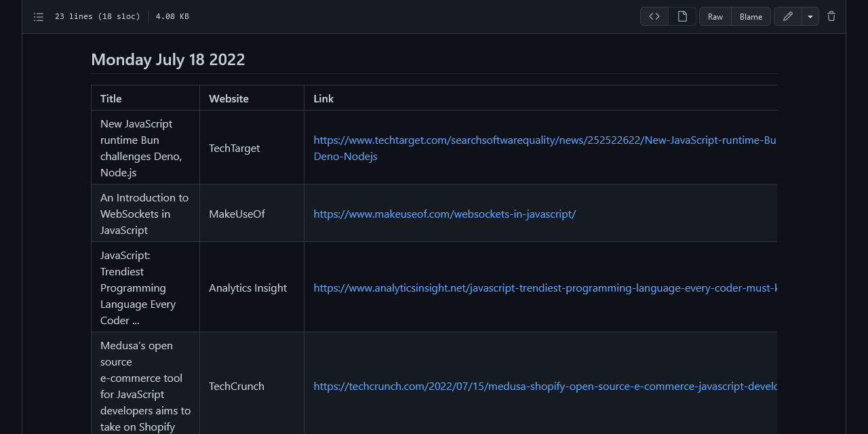This screenshot has height=434, width=868.
Task: Select the MakeUseOf website cell
Action: point(237,214)
